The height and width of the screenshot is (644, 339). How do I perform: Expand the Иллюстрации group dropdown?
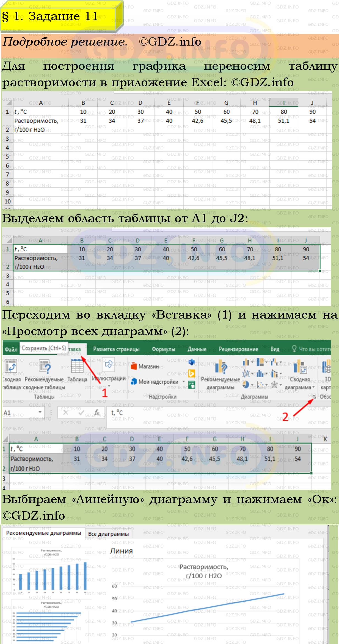click(x=109, y=386)
